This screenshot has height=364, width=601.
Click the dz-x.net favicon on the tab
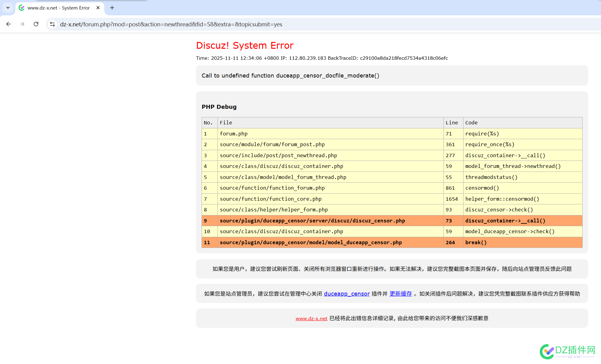click(x=21, y=8)
